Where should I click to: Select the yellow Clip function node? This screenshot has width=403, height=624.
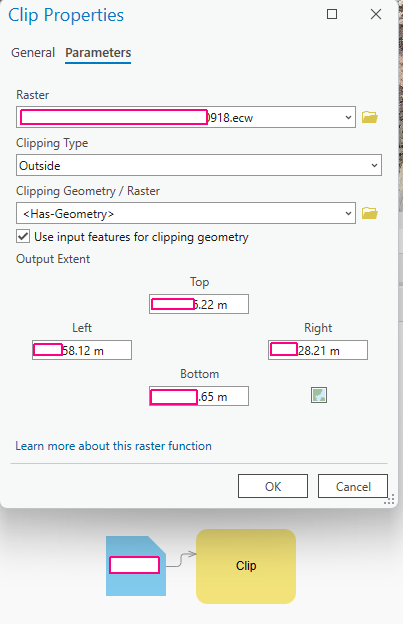coord(246,566)
